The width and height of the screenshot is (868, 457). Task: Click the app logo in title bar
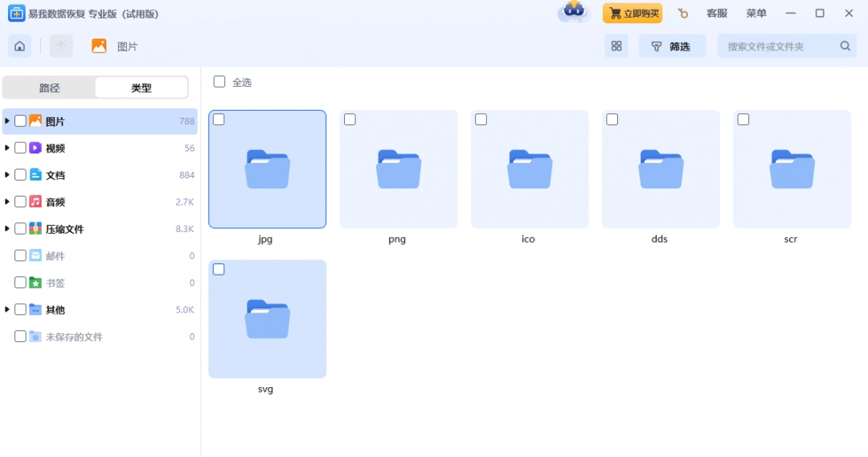(x=16, y=14)
